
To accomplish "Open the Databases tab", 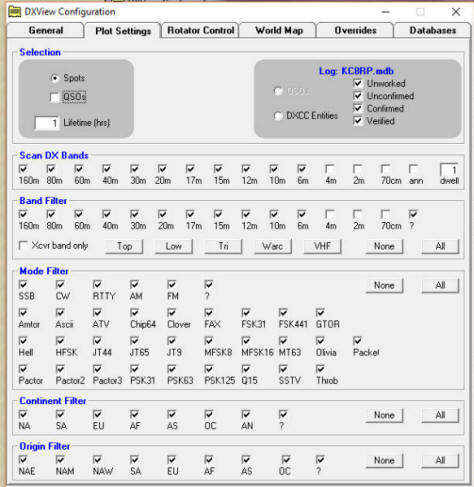I will [433, 30].
